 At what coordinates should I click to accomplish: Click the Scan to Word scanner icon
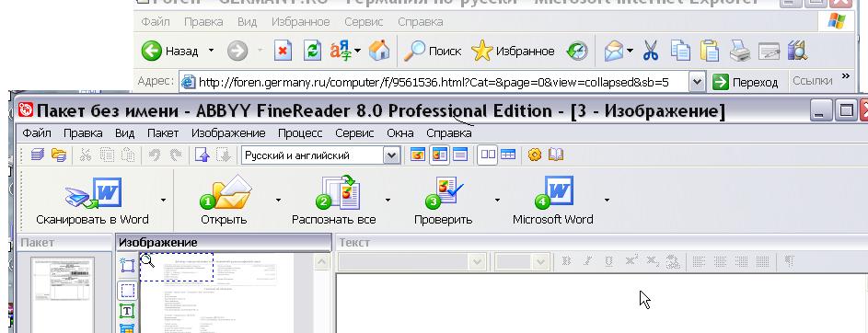[x=93, y=193]
